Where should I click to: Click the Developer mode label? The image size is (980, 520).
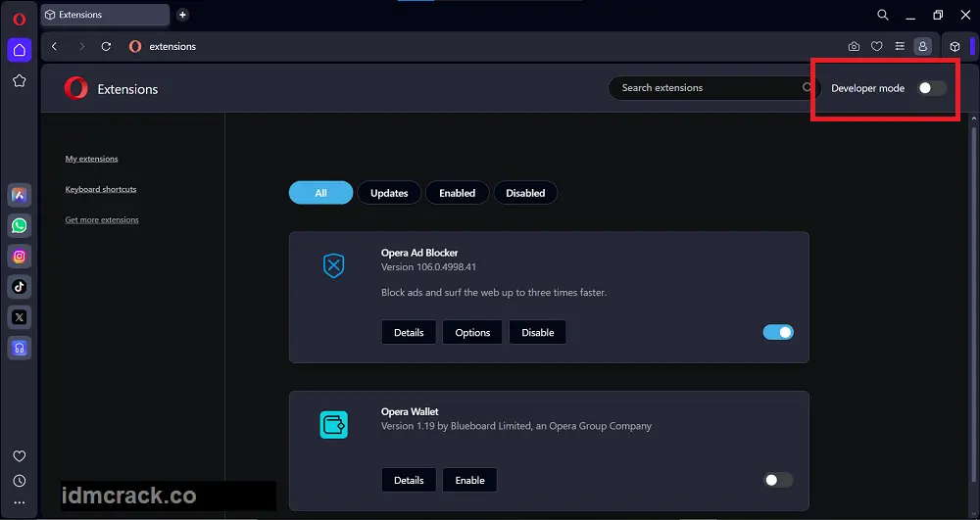pyautogui.click(x=867, y=88)
